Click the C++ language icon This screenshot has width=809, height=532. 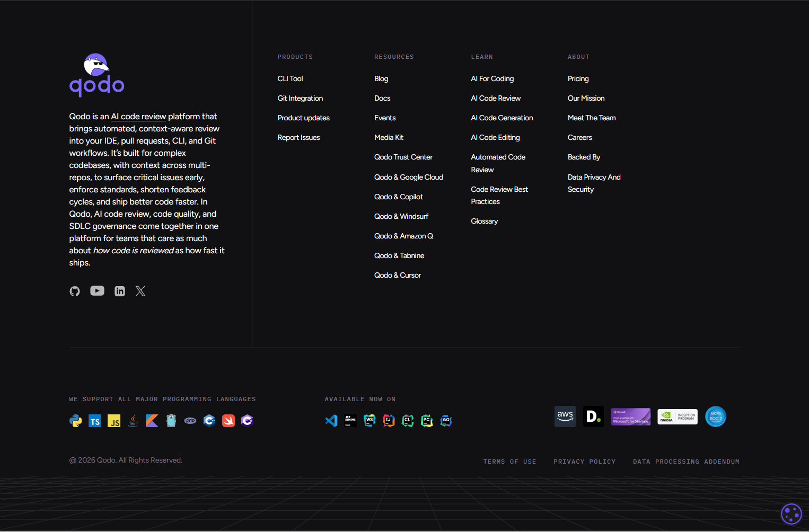[209, 421]
